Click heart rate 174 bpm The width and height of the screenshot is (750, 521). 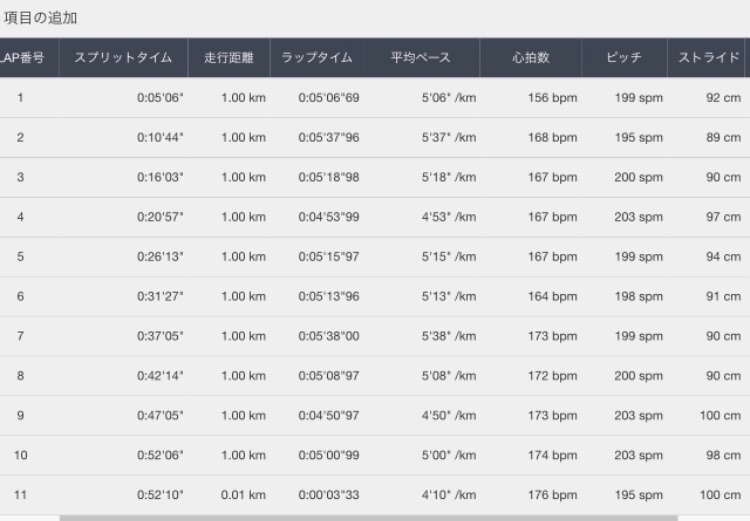(552, 455)
